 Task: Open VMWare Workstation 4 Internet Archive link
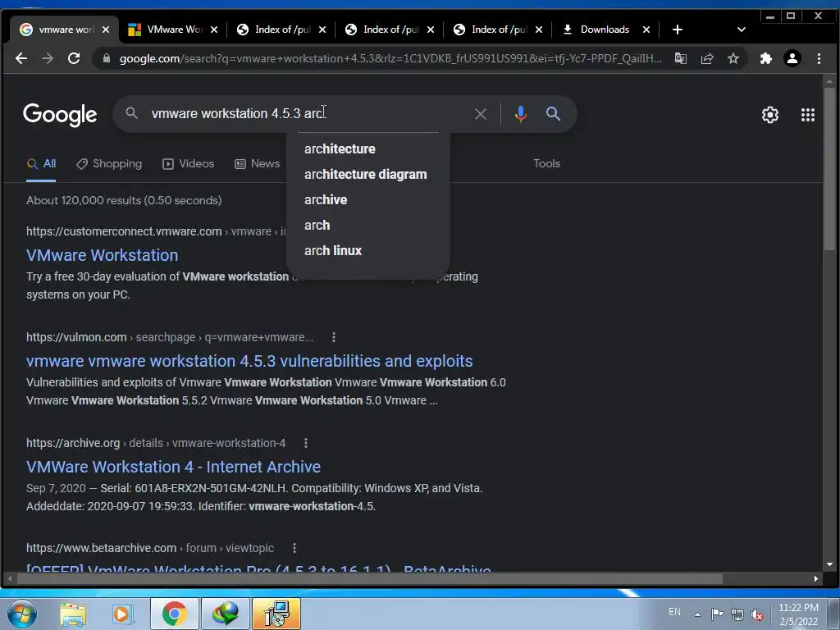tap(173, 467)
